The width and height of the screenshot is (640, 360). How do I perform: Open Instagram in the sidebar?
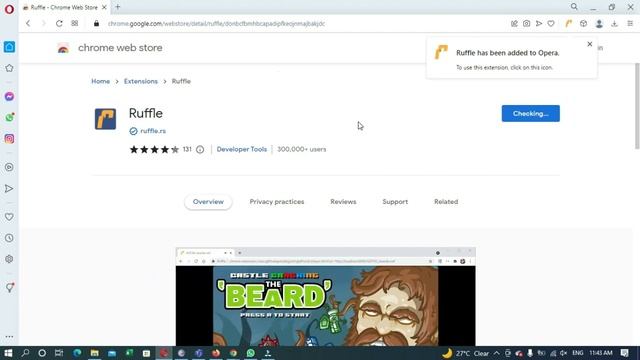pyautogui.click(x=9, y=139)
